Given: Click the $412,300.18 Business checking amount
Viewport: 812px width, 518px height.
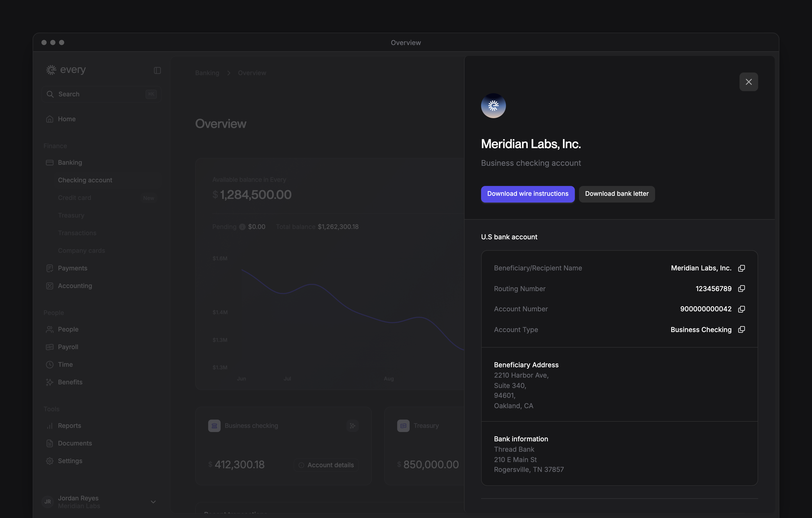Looking at the screenshot, I should [x=236, y=465].
